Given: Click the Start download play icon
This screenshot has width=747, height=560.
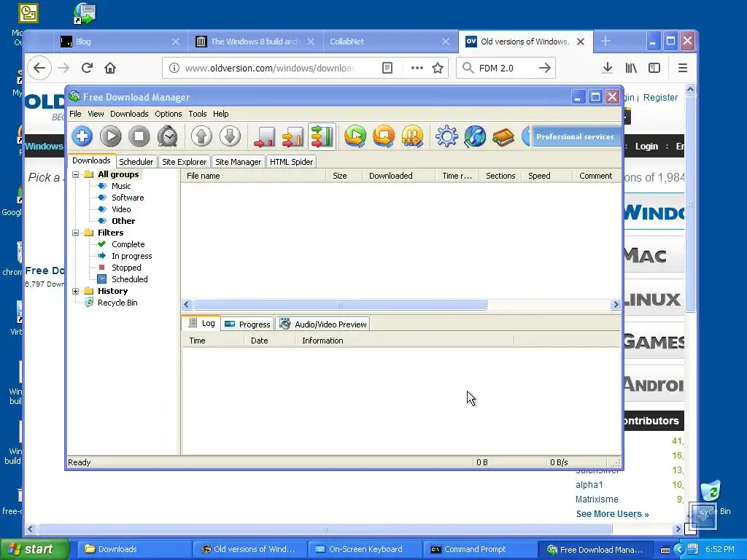Looking at the screenshot, I should click(x=111, y=136).
